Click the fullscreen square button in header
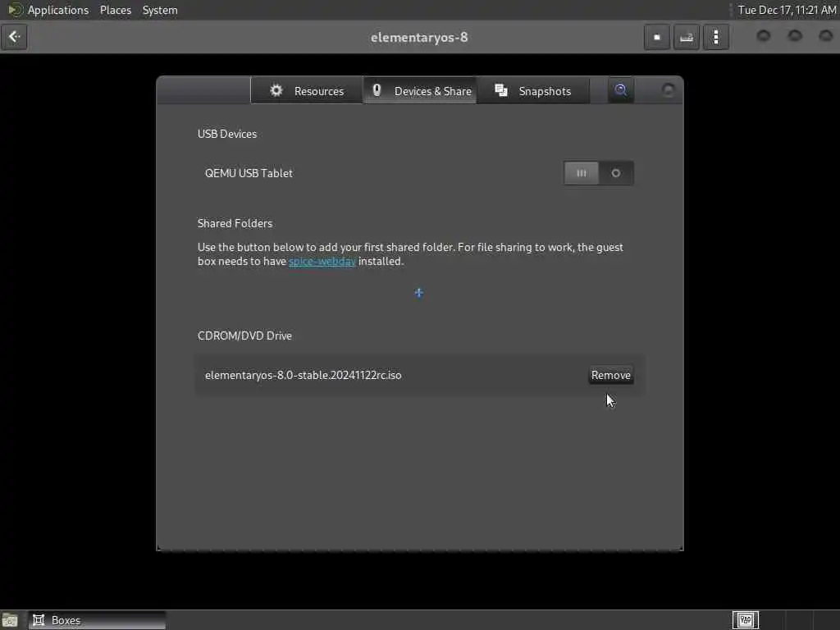This screenshot has width=840, height=630. pos(657,37)
